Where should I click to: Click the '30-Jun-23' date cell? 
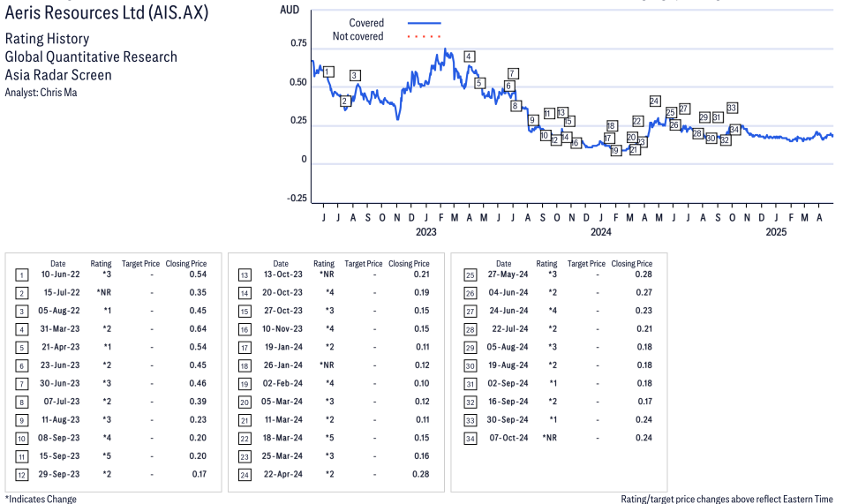60,384
